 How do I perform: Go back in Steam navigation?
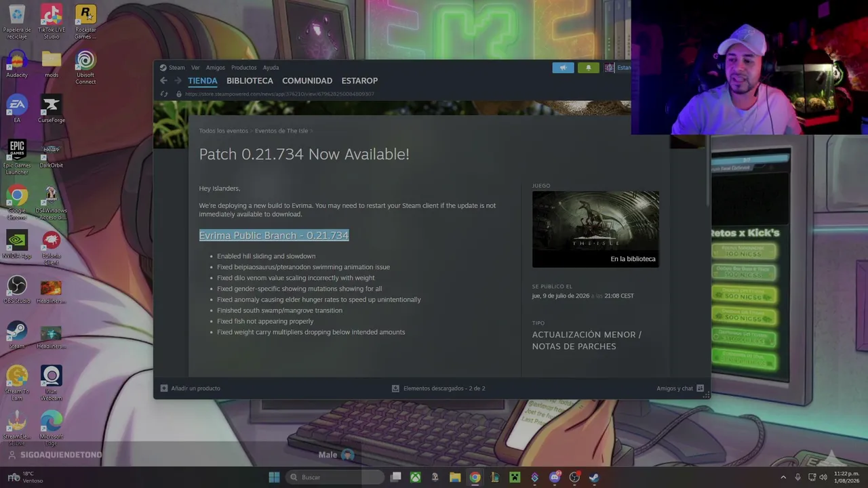tap(163, 81)
